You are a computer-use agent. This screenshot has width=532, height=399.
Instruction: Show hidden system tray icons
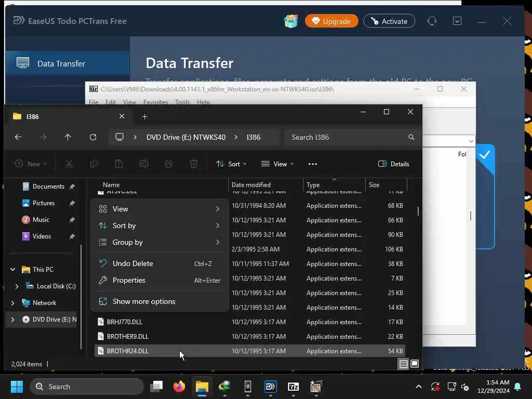coord(419,387)
